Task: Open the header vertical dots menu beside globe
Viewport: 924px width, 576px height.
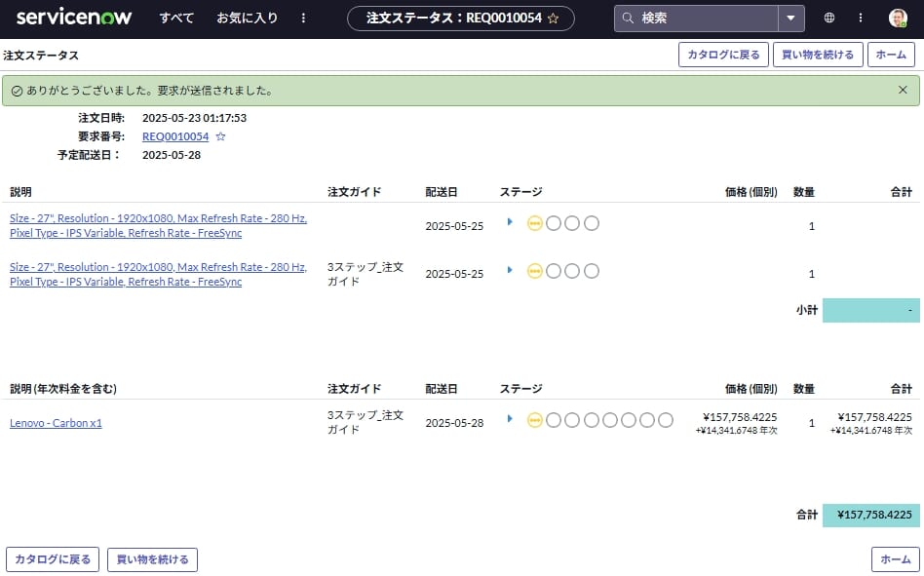Action: coord(861,18)
